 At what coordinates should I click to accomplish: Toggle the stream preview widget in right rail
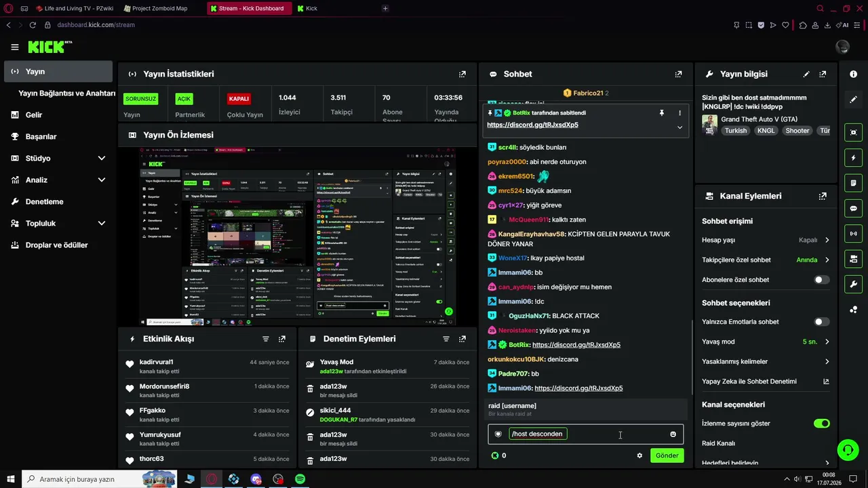click(853, 132)
